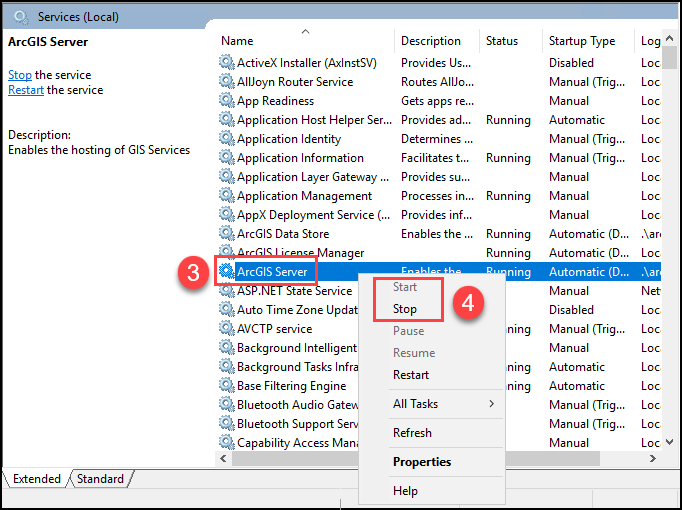Click the horizontal scrollbar right arrow
Image resolution: width=682 pixels, height=510 pixels.
tap(652, 458)
